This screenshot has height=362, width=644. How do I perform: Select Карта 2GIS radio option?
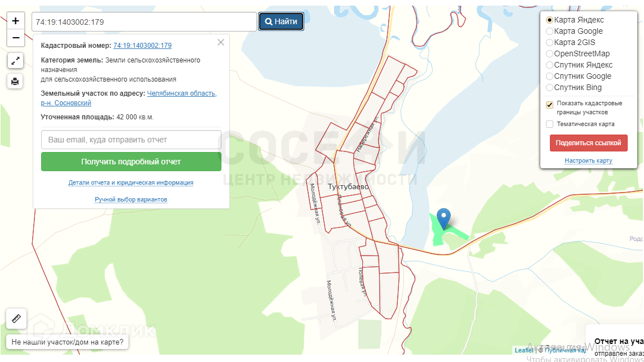[549, 42]
